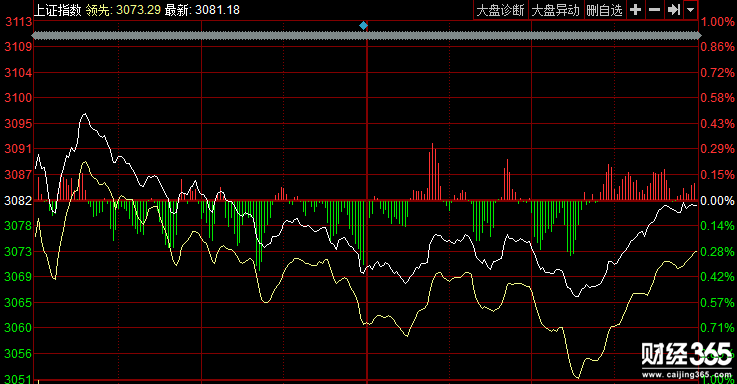This screenshot has width=737, height=384.
Task: Select the tallest red momentum bar
Action: pos(432,172)
